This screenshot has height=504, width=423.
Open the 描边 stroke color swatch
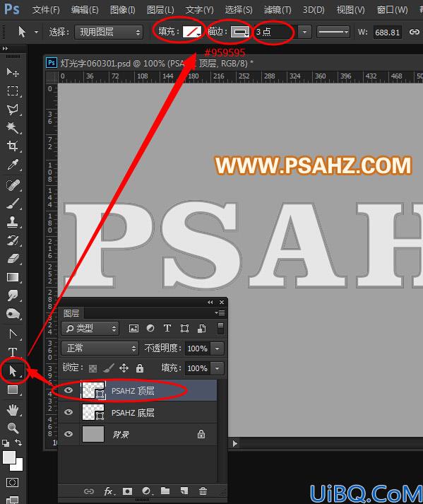click(240, 32)
